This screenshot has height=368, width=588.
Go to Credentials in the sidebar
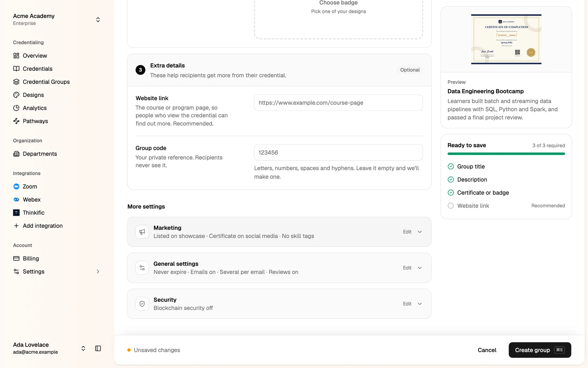click(57, 69)
